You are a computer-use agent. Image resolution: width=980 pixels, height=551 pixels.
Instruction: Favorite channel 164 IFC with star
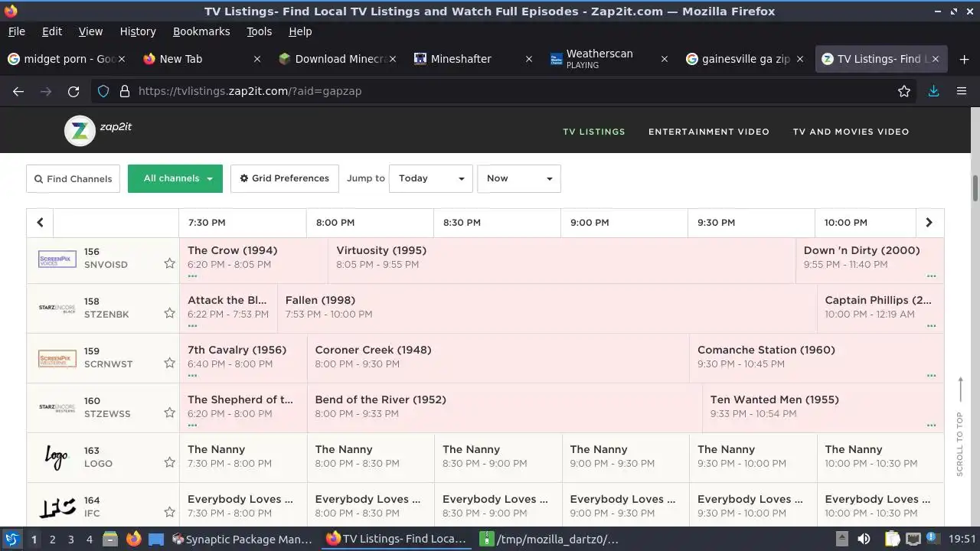(169, 512)
